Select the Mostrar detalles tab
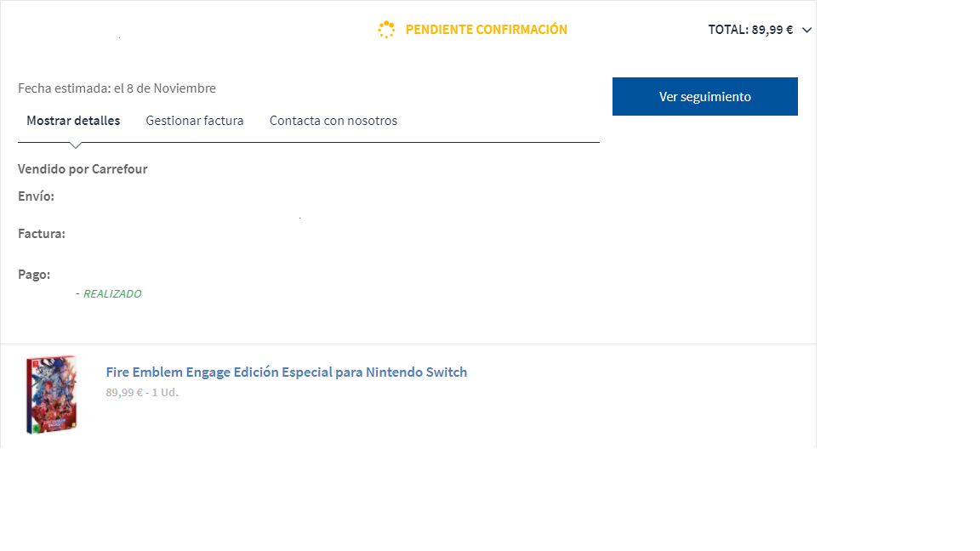Viewport: 980px width, 551px height. click(x=73, y=121)
